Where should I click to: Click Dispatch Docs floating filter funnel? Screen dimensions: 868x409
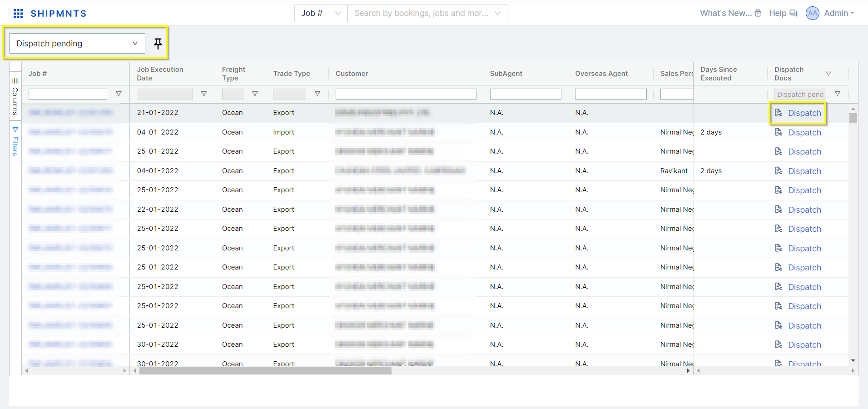[838, 94]
